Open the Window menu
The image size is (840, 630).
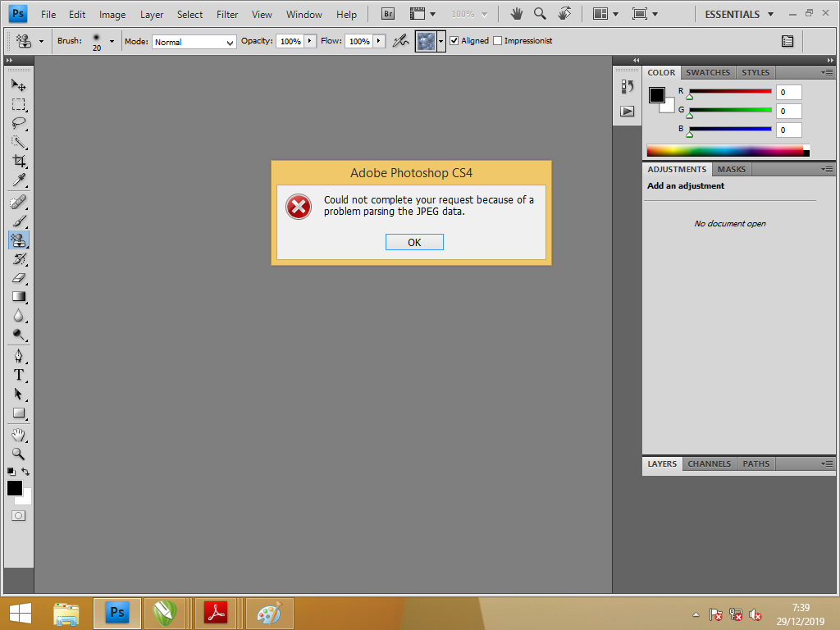pos(304,15)
